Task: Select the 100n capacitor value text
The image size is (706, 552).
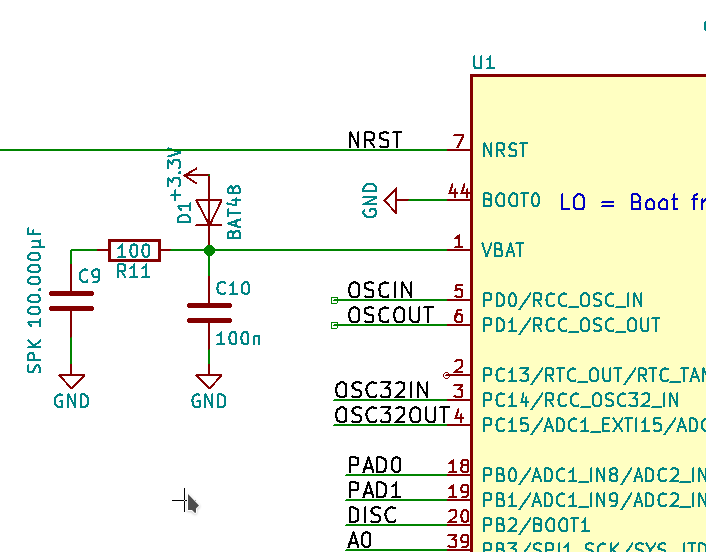Action: click(238, 339)
